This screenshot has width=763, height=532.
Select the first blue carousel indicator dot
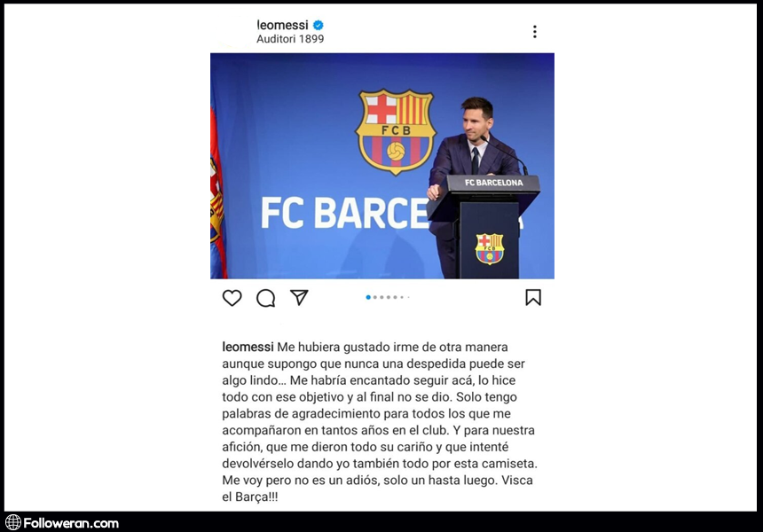[368, 297]
